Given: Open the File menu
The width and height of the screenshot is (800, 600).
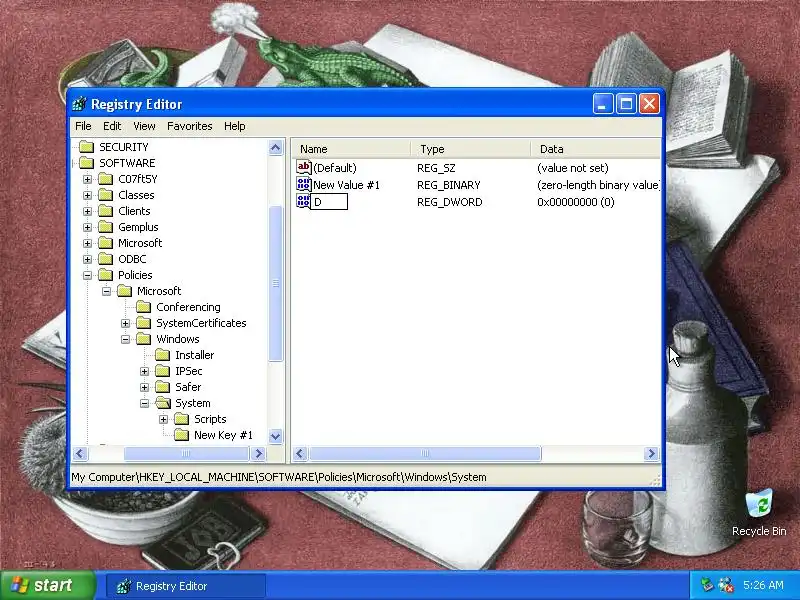Looking at the screenshot, I should pyautogui.click(x=83, y=126).
